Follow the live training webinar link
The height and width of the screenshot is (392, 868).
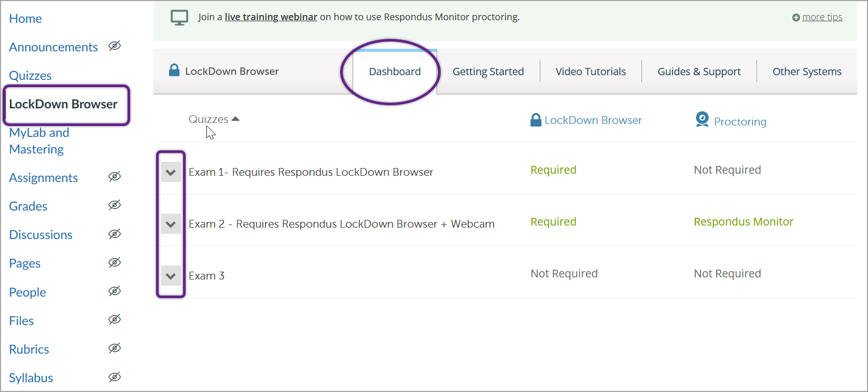[271, 17]
